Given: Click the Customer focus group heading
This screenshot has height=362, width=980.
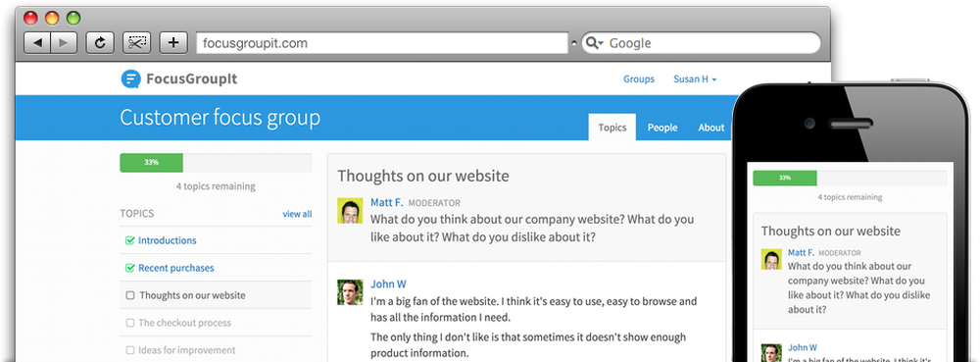Looking at the screenshot, I should pyautogui.click(x=220, y=118).
